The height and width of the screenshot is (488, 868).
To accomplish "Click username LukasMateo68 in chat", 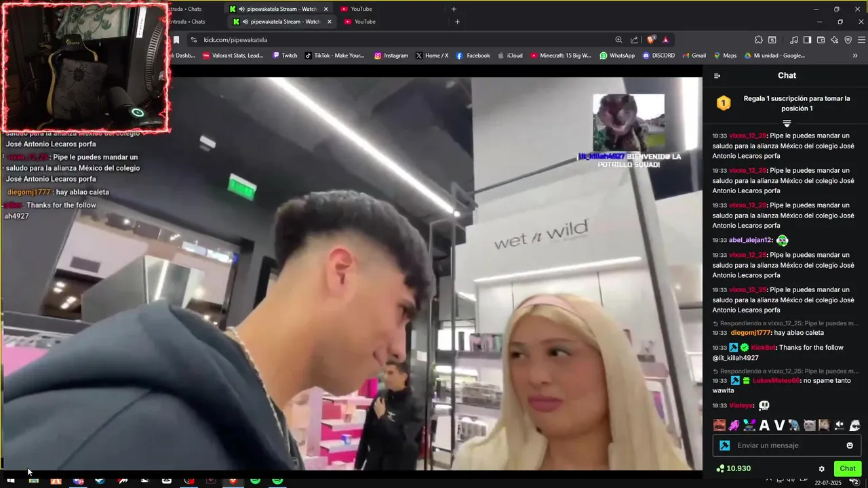I will (x=776, y=381).
